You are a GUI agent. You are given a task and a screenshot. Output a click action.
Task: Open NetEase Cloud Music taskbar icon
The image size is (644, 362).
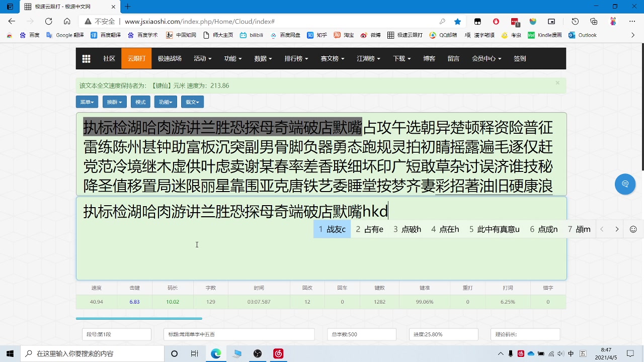[278, 353]
